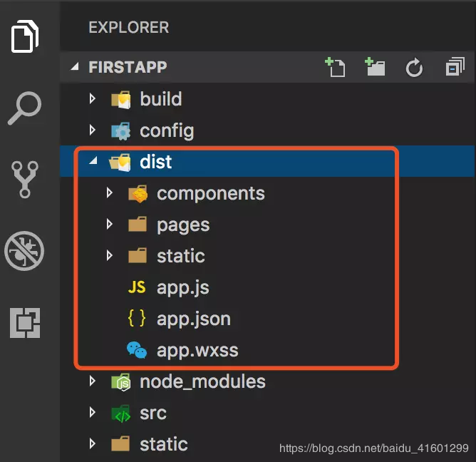The image size is (476, 462).
Task: Open the app.json file
Action: coord(194,319)
